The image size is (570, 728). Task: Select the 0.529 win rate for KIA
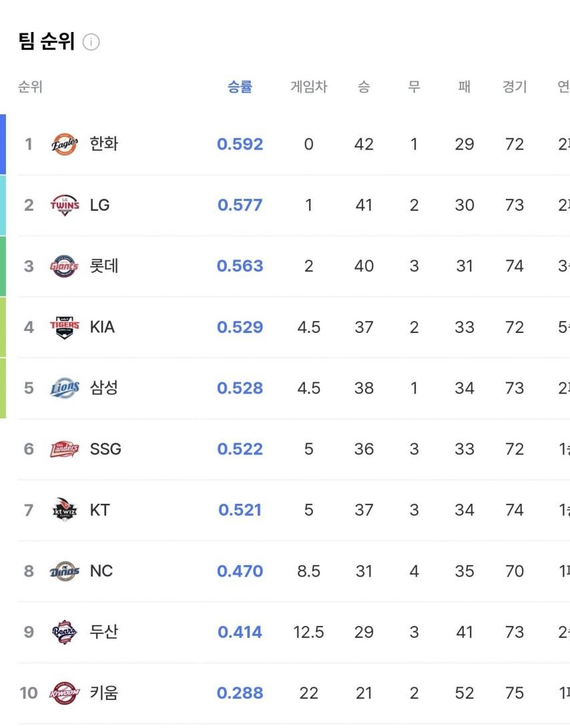click(240, 327)
